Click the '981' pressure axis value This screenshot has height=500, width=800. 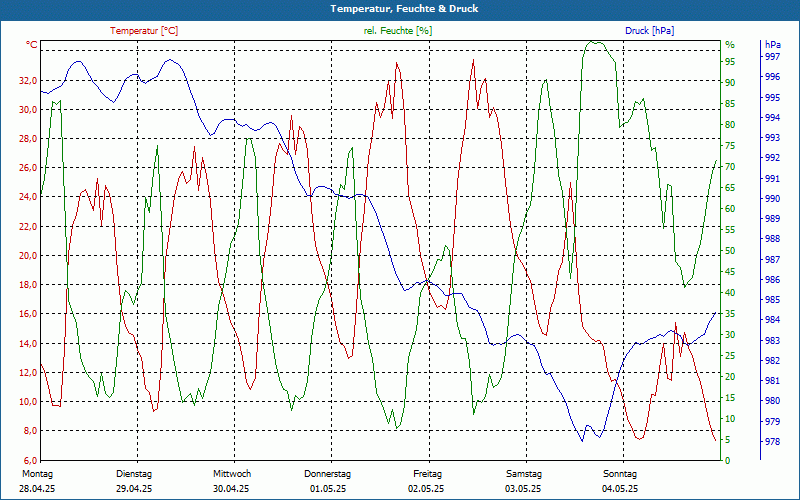coord(773,381)
